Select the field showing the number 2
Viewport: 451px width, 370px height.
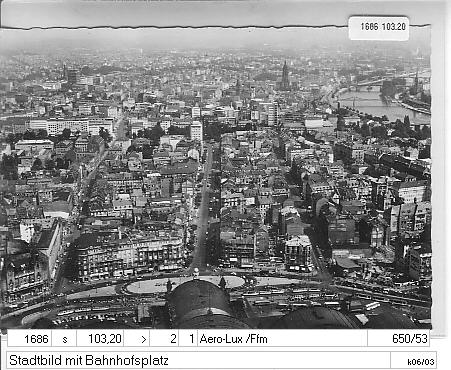[x=164, y=339]
